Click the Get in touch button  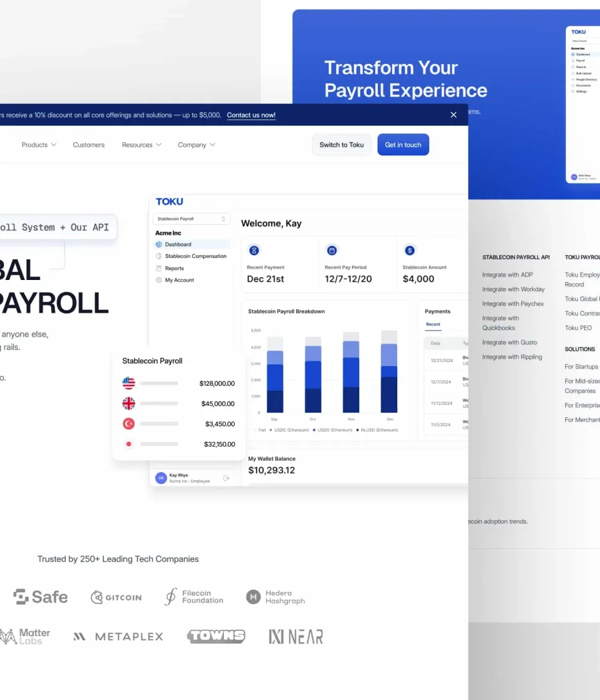tap(403, 145)
